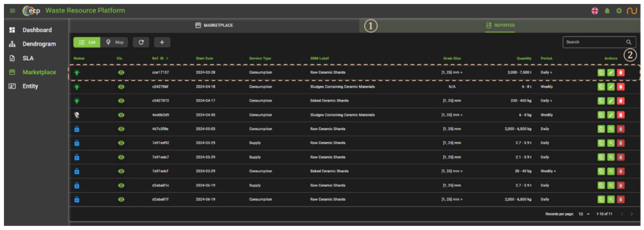The height and width of the screenshot is (230, 644).
Task: Click the refresh list button
Action: coord(141,42)
